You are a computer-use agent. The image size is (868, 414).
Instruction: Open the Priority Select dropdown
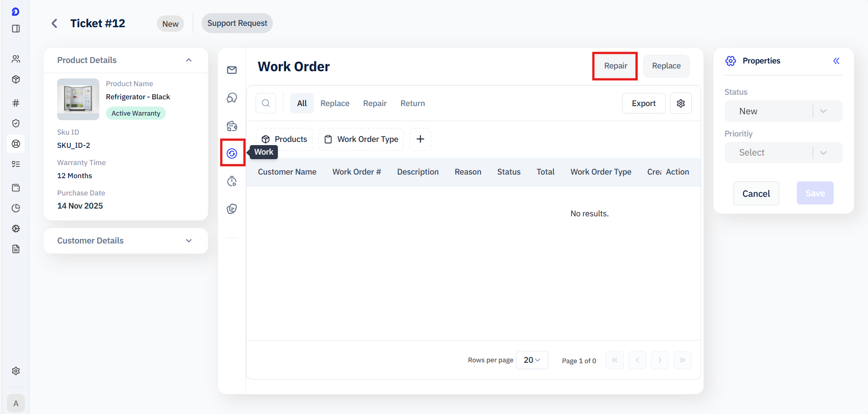tap(783, 153)
